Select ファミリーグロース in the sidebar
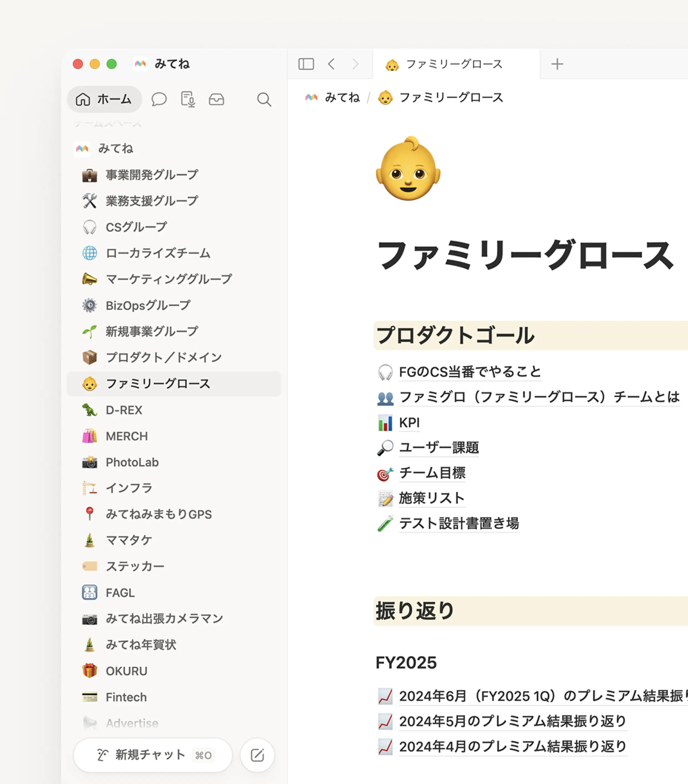 [x=174, y=384]
